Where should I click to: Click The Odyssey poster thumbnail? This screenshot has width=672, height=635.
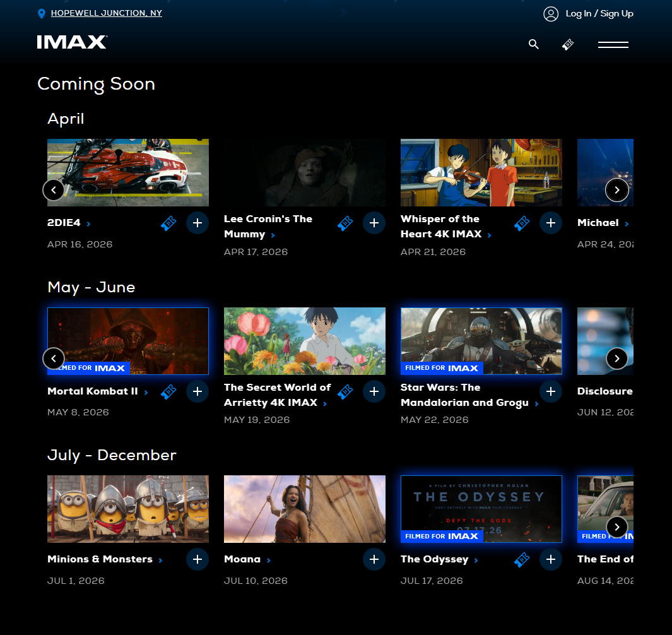pos(481,509)
